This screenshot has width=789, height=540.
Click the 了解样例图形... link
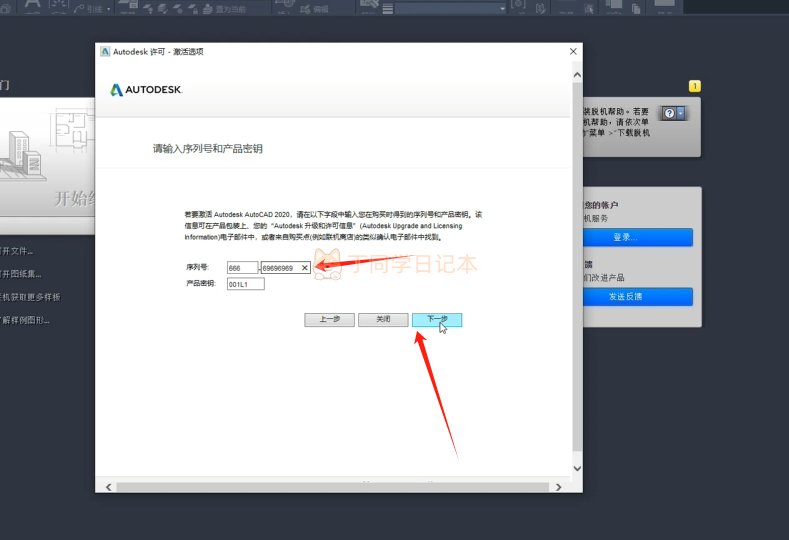click(25, 320)
